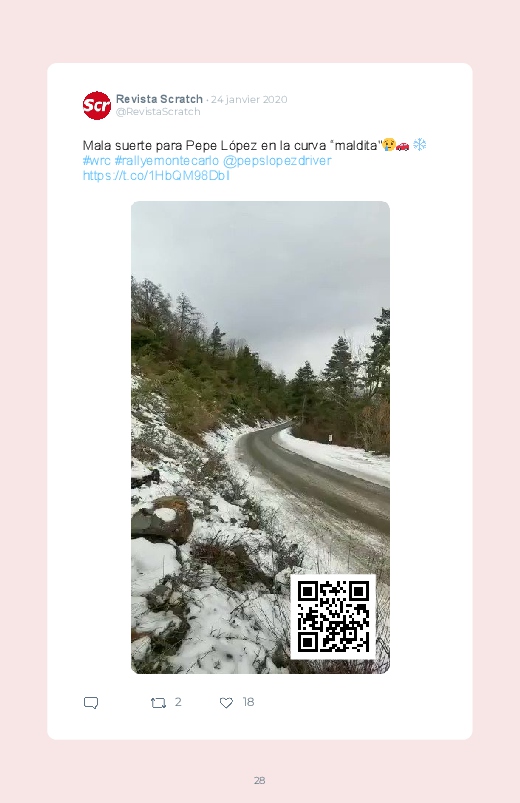Click the Scr red avatar logo

click(x=97, y=105)
